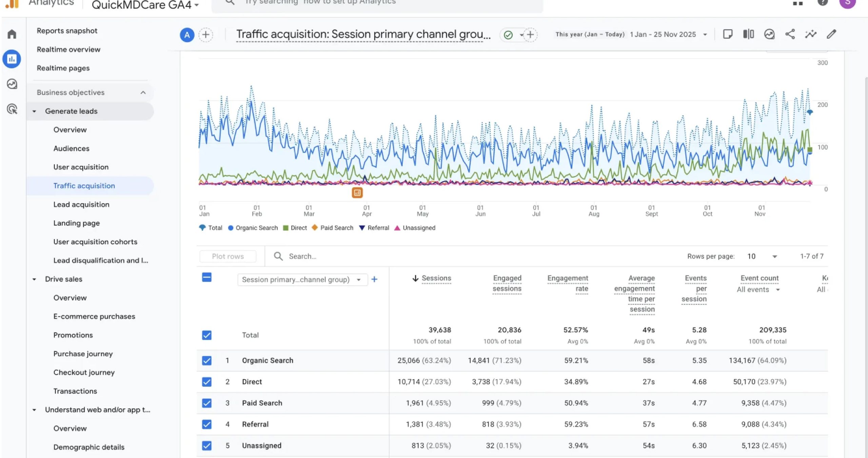Click the pencil Customize report icon
Screen dimensions: 868x458
[831, 34]
